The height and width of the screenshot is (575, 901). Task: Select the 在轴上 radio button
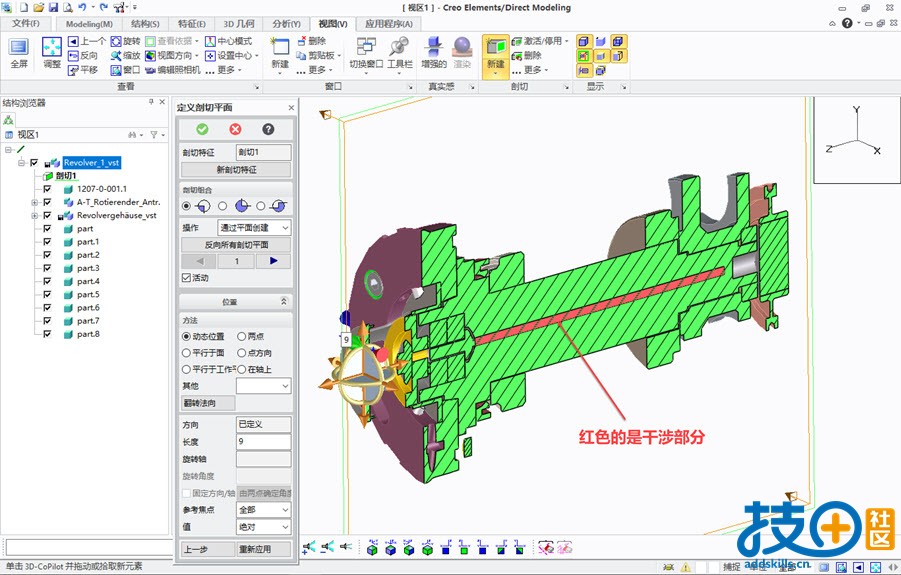click(x=242, y=369)
